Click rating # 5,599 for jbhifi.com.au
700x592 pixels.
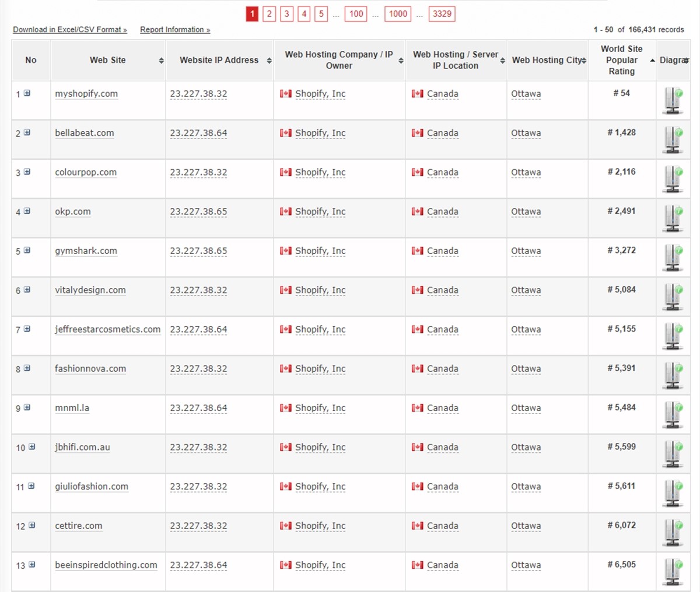pyautogui.click(x=622, y=447)
